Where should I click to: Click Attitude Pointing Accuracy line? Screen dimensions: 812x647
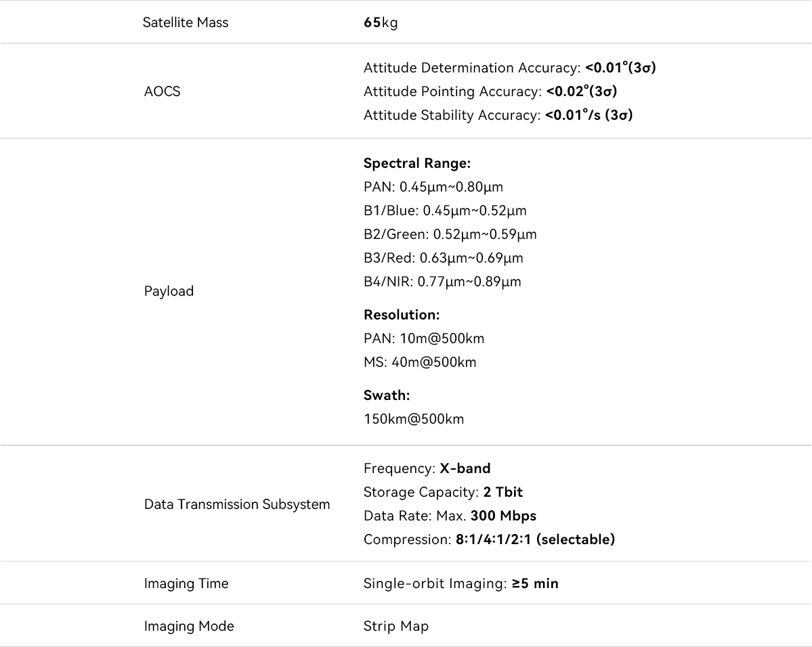[490, 91]
